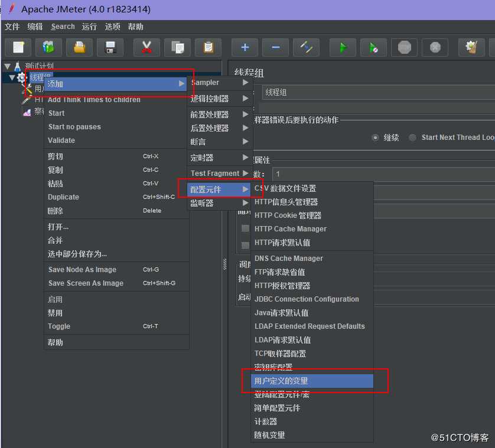This screenshot has width=495, height=448.
Task: Expand the 后置处理器 submenu
Action: pos(220,128)
